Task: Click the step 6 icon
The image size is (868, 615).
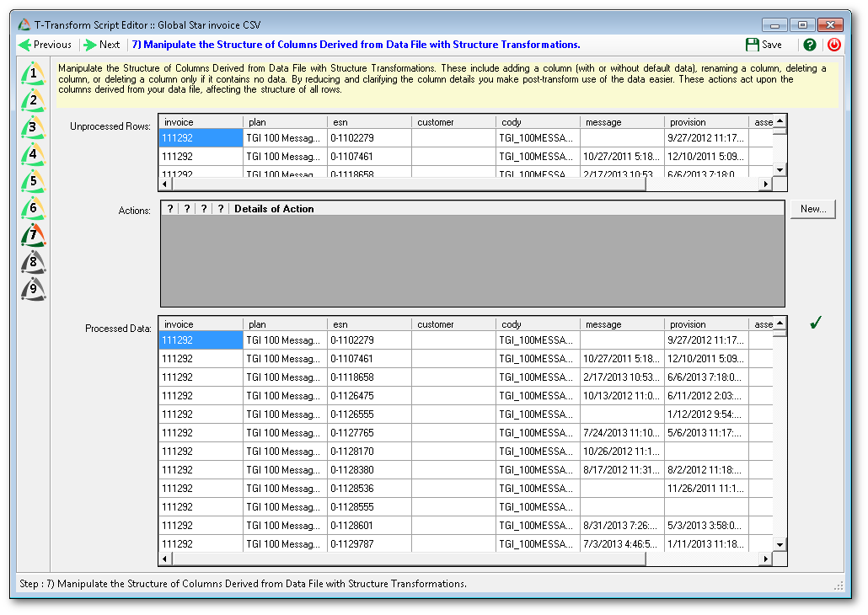Action: coord(33,208)
